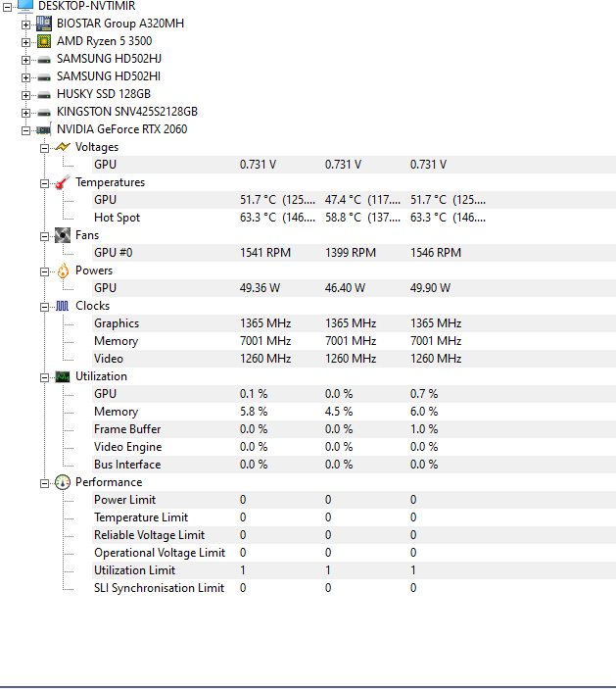
Task: Click the 1546 RPM max fan value
Action: tap(436, 253)
